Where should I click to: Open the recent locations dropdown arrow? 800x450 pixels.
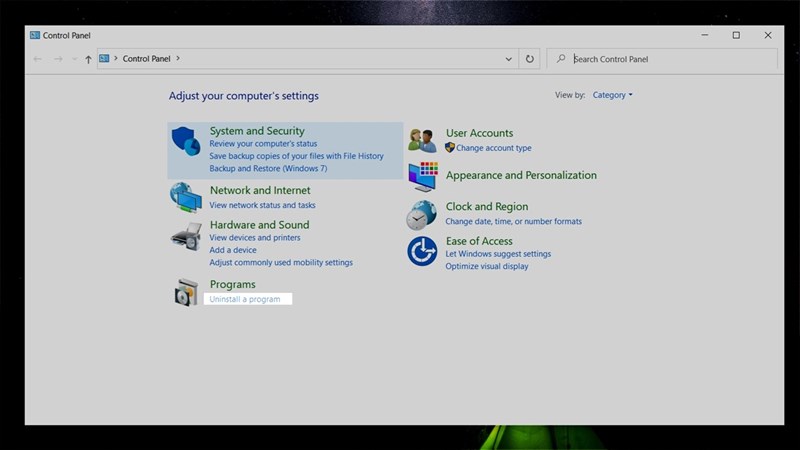click(74, 59)
